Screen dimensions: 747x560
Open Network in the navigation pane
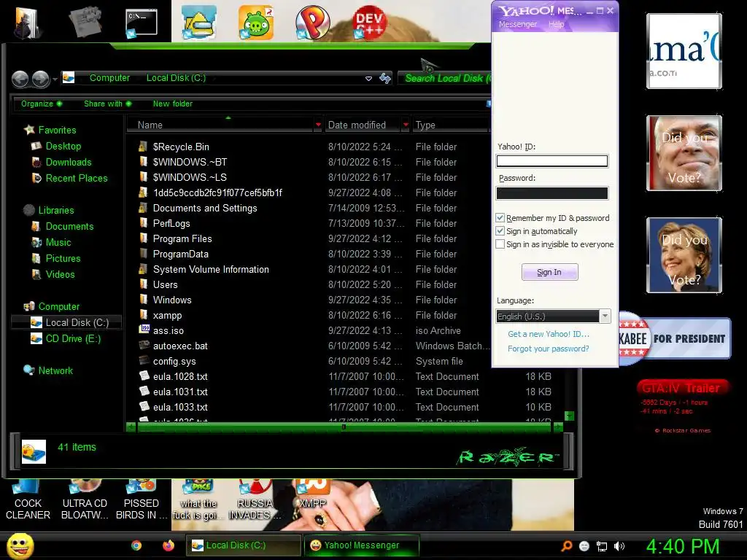point(55,370)
